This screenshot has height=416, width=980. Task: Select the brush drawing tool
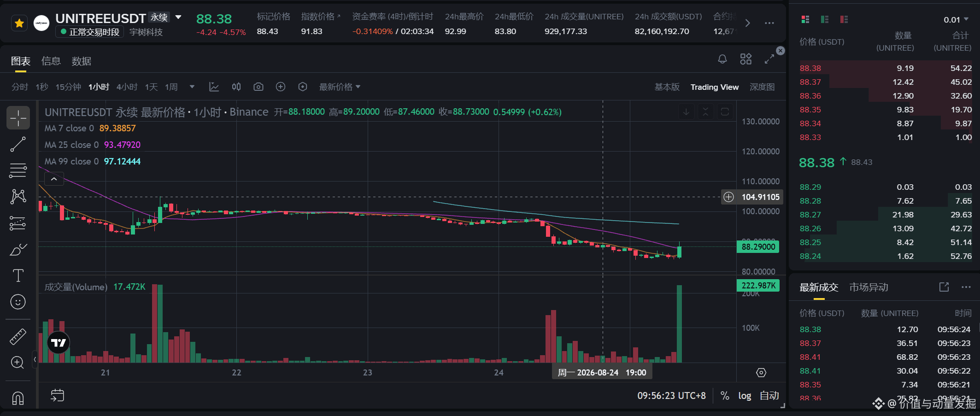click(18, 249)
